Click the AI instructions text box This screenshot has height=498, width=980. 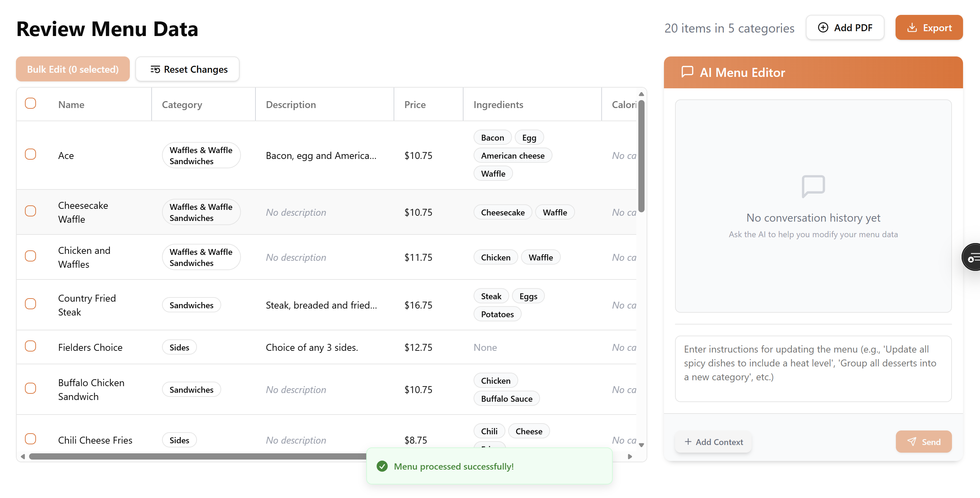813,368
